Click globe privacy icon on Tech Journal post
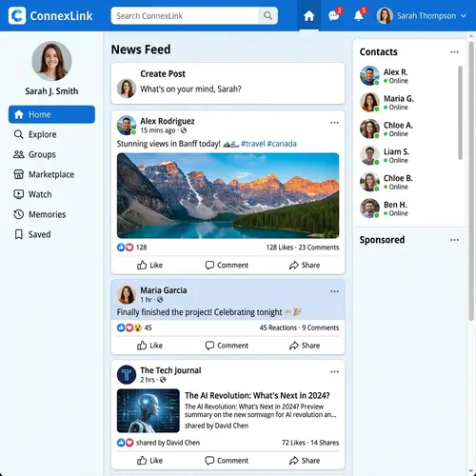Image resolution: width=476 pixels, height=476 pixels. 163,380
